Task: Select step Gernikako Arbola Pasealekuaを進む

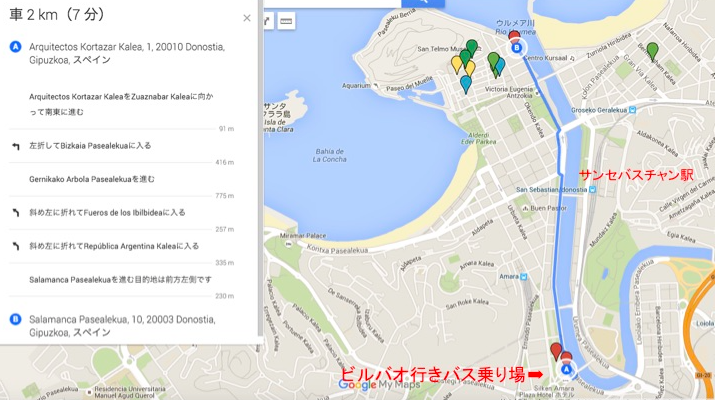Action: [92, 179]
